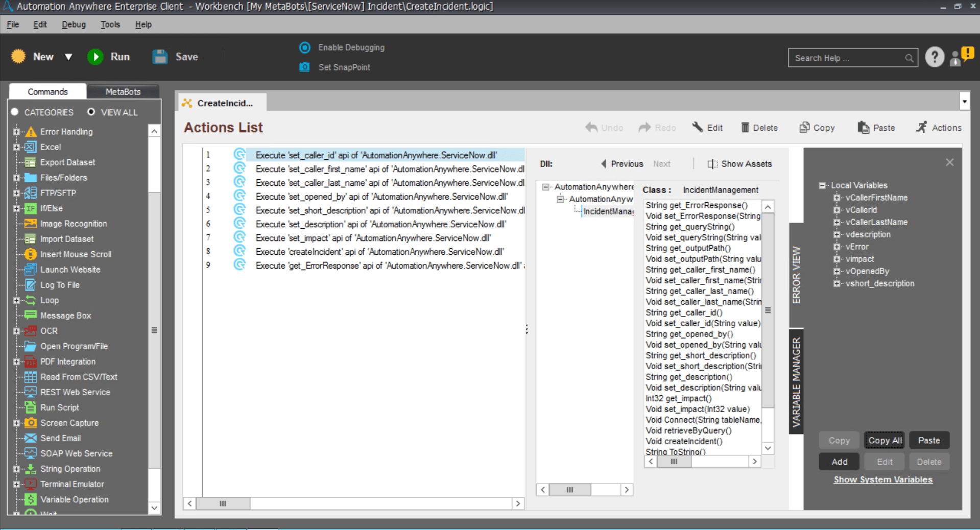Open the New dropdown arrow

click(68, 57)
